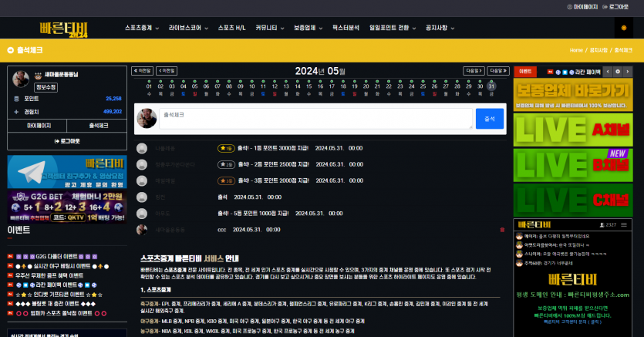The width and height of the screenshot is (644, 337).
Task: Click the 정보수정 button
Action: [46, 87]
